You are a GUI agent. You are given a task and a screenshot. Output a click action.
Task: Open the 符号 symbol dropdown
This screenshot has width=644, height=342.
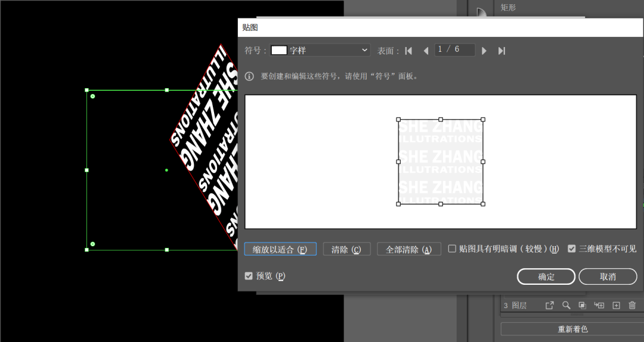[x=320, y=51]
